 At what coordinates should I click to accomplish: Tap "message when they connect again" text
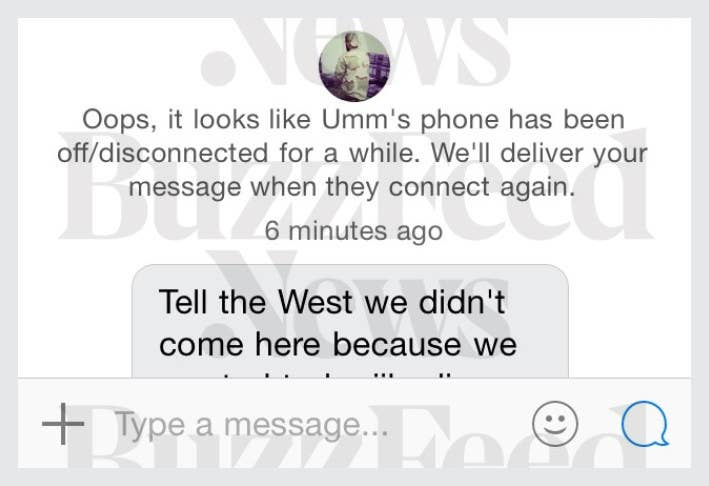352,187
